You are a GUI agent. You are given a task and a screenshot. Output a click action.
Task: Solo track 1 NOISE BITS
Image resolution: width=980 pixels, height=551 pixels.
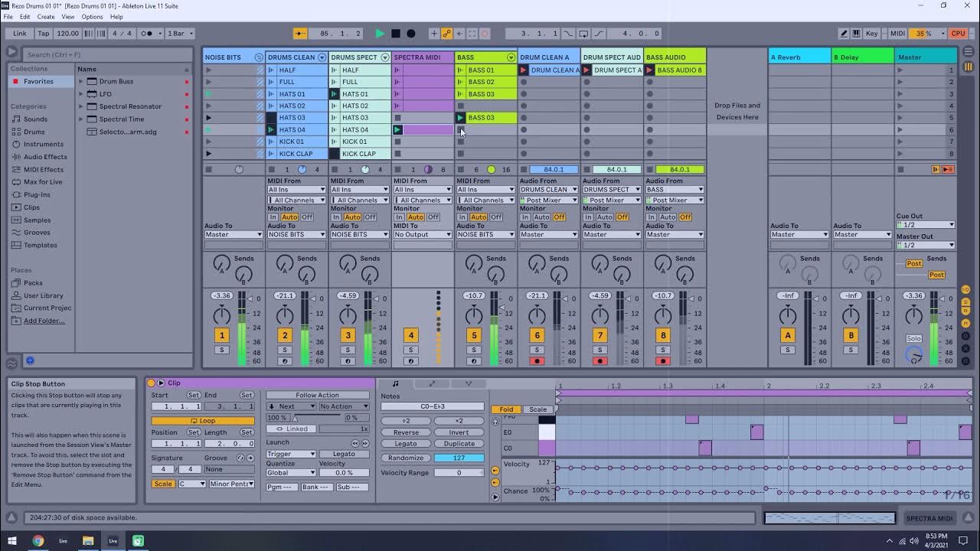222,350
